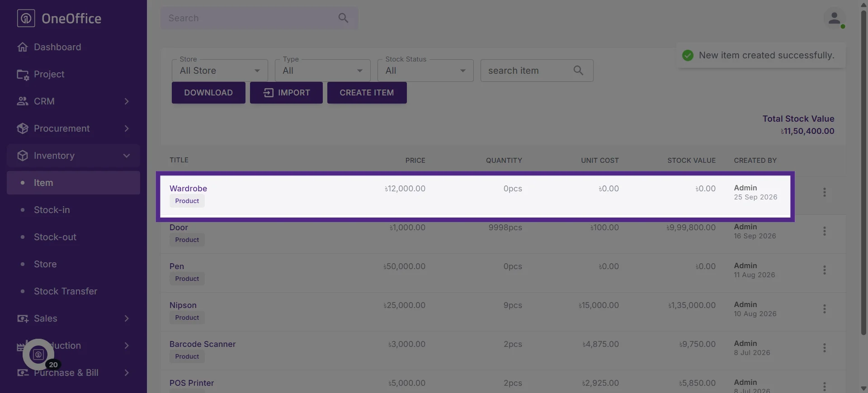
Task: Expand the Procurement sidebar menu
Action: 73,128
